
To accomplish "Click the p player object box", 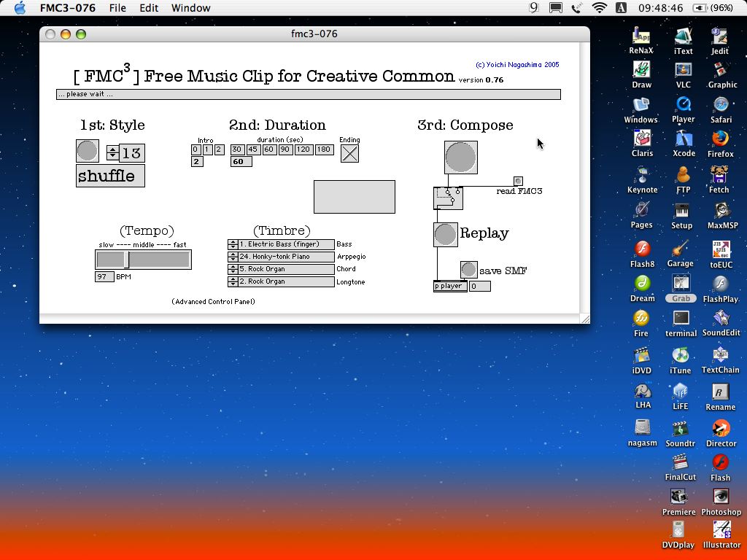I will [450, 286].
